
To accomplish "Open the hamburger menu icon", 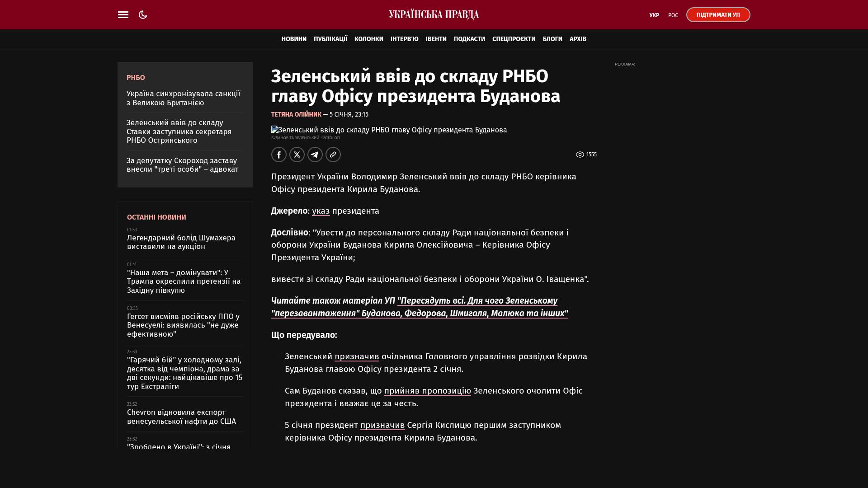I will pyautogui.click(x=123, y=15).
